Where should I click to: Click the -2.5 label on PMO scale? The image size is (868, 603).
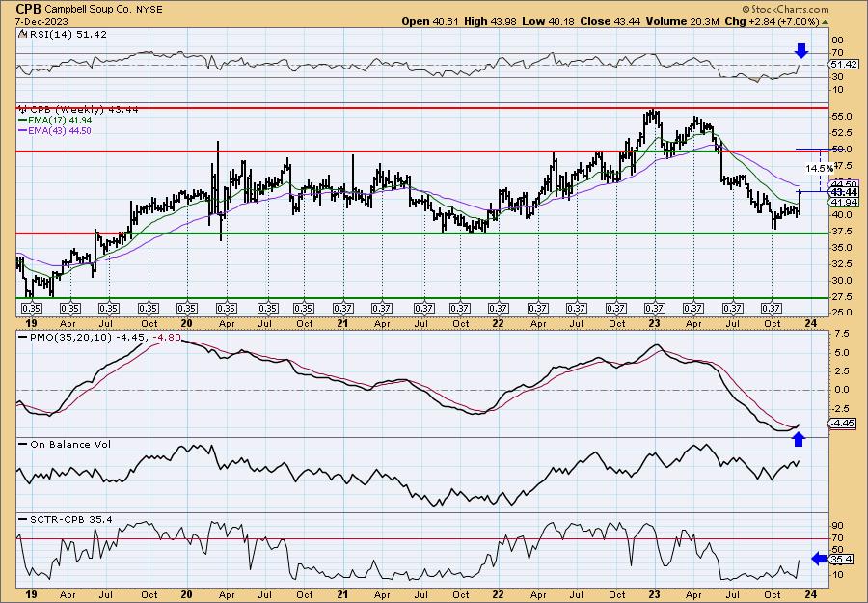pyautogui.click(x=840, y=408)
